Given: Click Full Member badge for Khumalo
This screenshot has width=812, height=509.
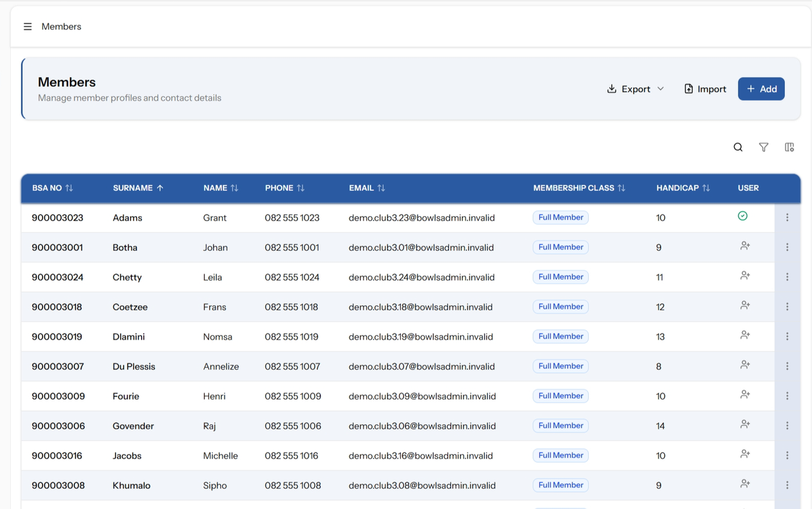Looking at the screenshot, I should click(561, 486).
